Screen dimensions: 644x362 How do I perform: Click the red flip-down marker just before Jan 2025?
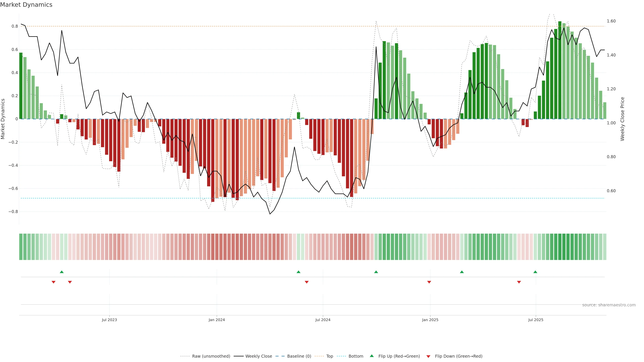[x=429, y=282]
